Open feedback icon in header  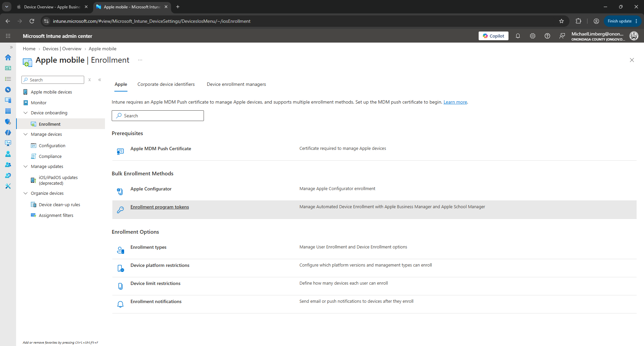click(562, 36)
